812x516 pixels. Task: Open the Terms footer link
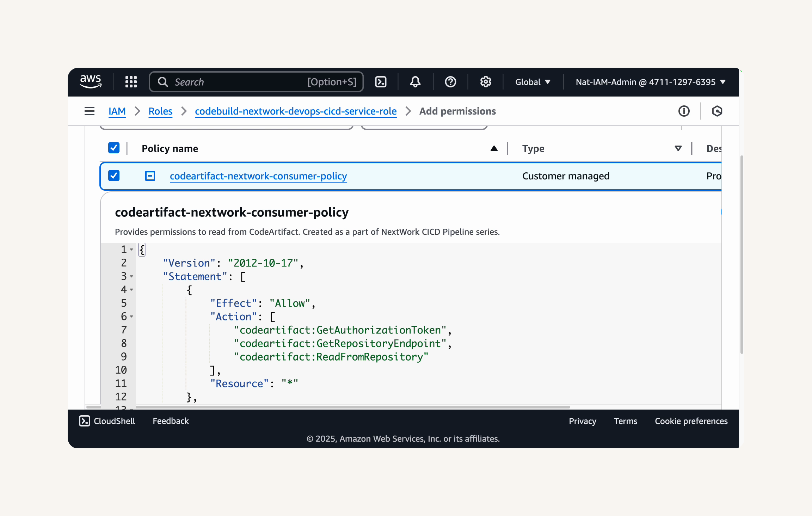click(626, 421)
